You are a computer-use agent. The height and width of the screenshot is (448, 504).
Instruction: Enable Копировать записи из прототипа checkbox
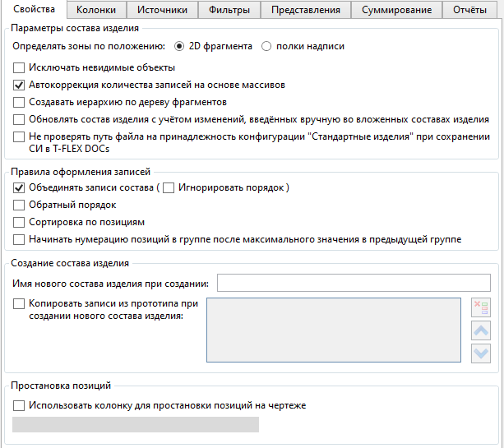(19, 303)
